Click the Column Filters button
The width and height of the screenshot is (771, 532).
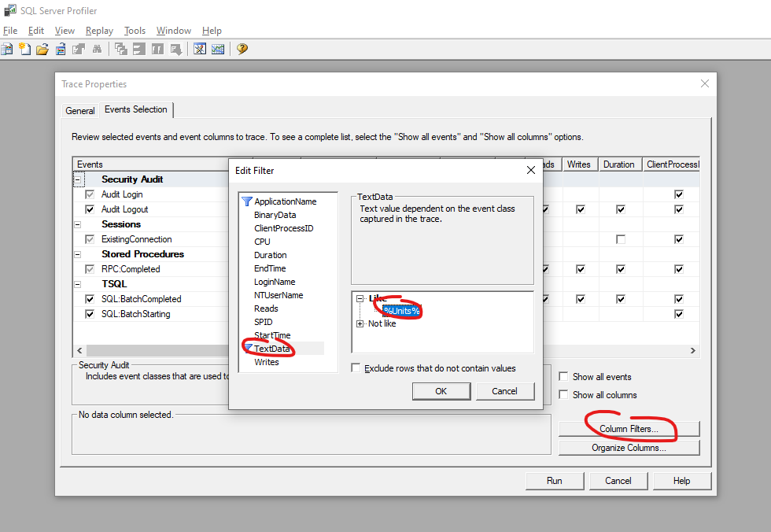tap(629, 429)
